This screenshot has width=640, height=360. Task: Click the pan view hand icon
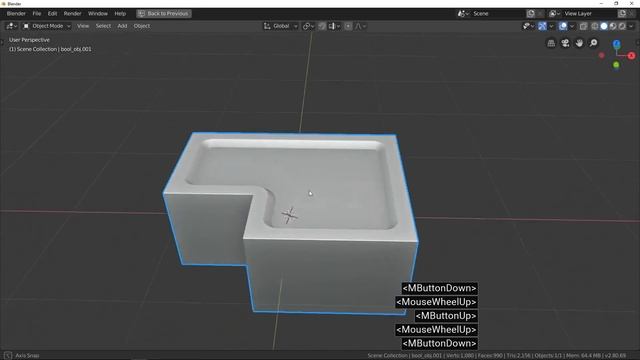579,43
